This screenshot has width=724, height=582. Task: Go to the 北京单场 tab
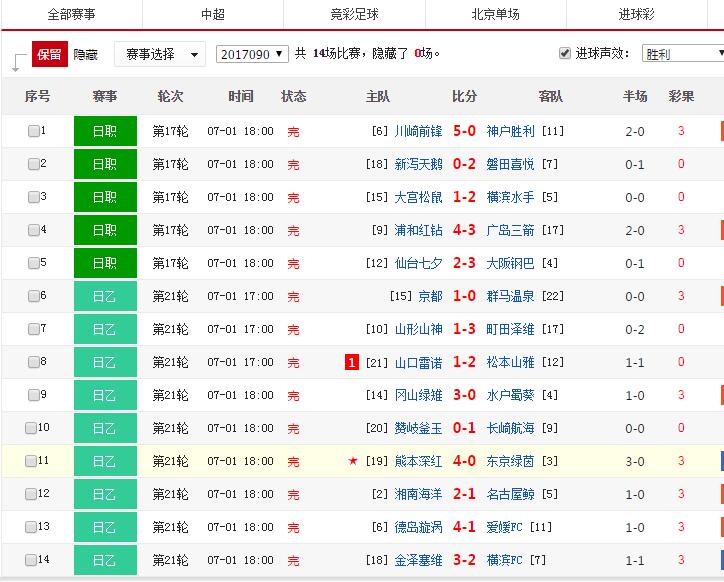click(495, 15)
